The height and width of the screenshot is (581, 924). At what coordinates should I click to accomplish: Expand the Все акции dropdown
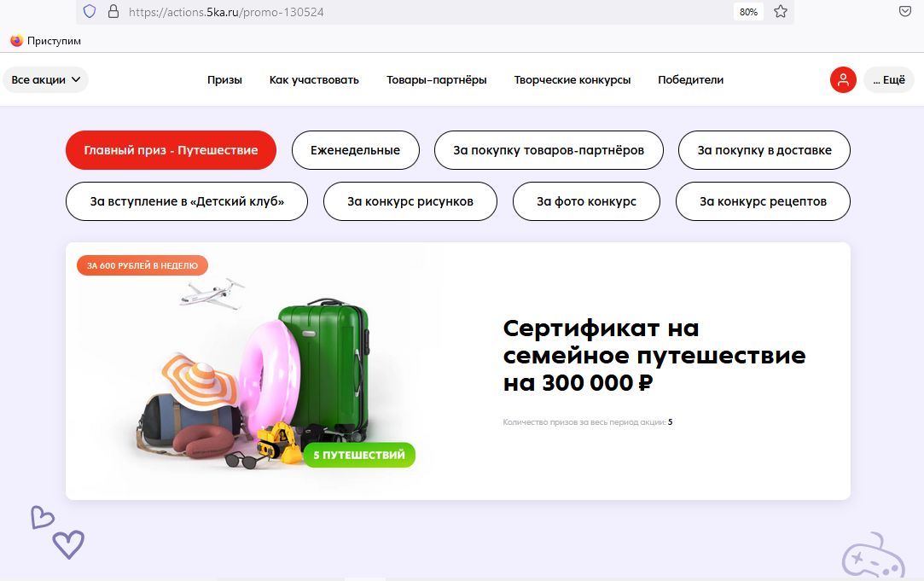pos(46,80)
